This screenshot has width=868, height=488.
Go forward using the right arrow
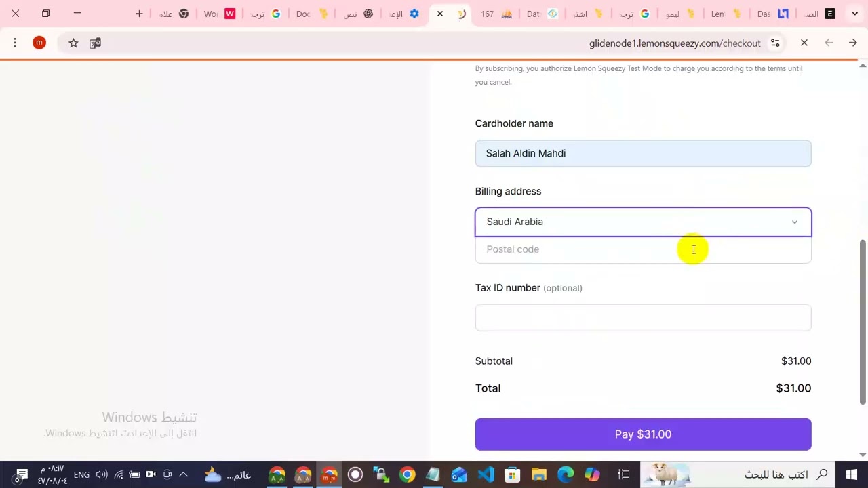pos(853,43)
